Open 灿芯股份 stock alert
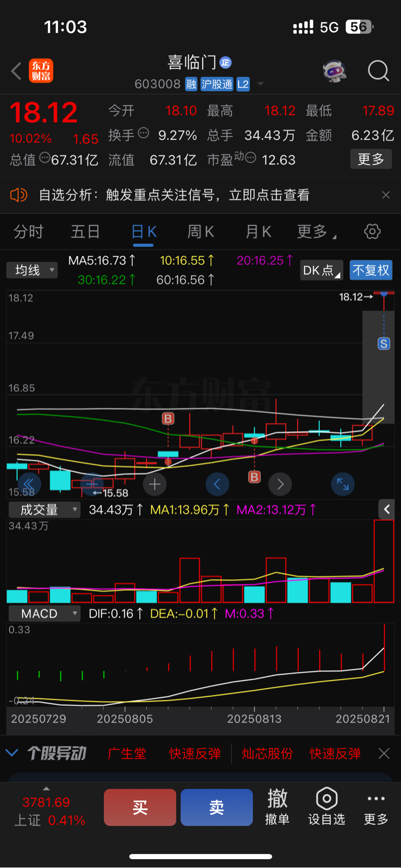This screenshot has width=401, height=868. pos(267,754)
